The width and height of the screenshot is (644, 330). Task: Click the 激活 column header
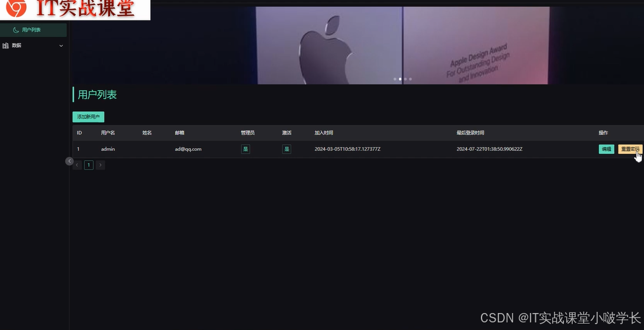pyautogui.click(x=287, y=133)
